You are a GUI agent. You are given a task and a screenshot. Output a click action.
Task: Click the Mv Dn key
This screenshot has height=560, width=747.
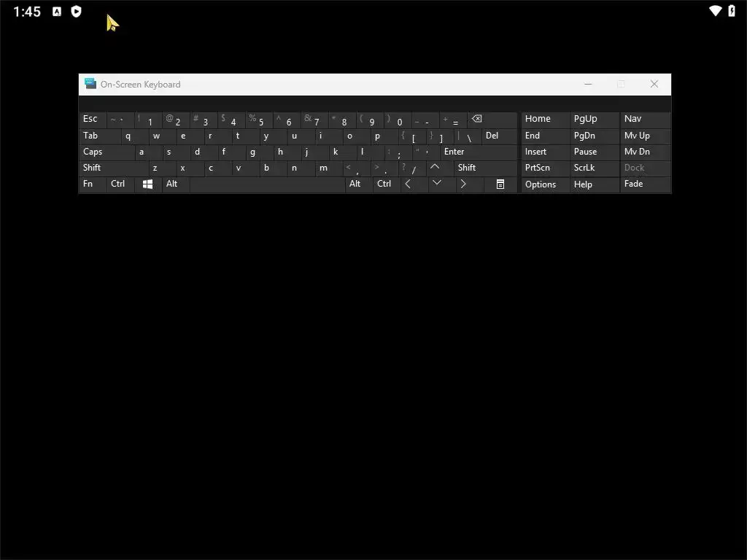click(x=645, y=152)
